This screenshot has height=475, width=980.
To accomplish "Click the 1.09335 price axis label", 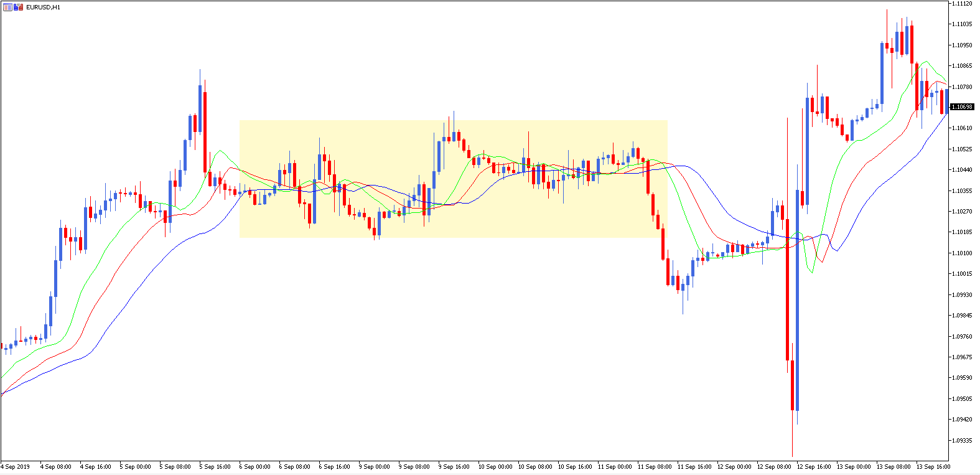I will point(962,440).
